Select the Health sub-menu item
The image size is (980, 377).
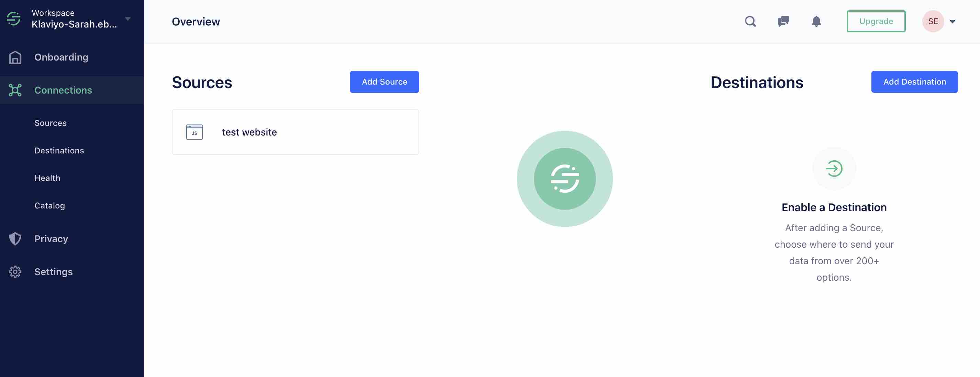pos(47,177)
